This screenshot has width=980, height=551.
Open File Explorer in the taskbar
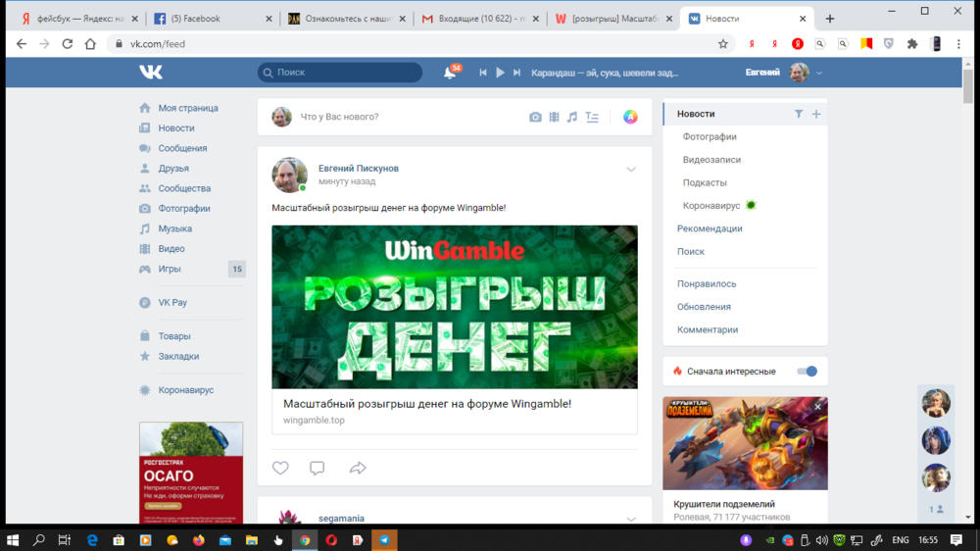tap(251, 540)
